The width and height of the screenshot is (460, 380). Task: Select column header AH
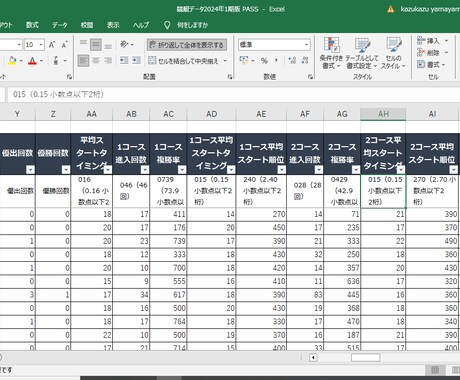coord(383,114)
